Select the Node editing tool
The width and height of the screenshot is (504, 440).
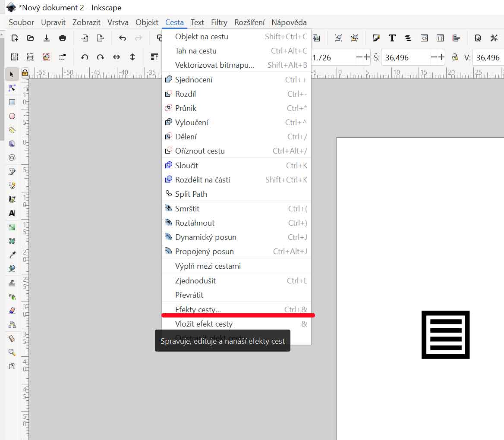[12, 88]
